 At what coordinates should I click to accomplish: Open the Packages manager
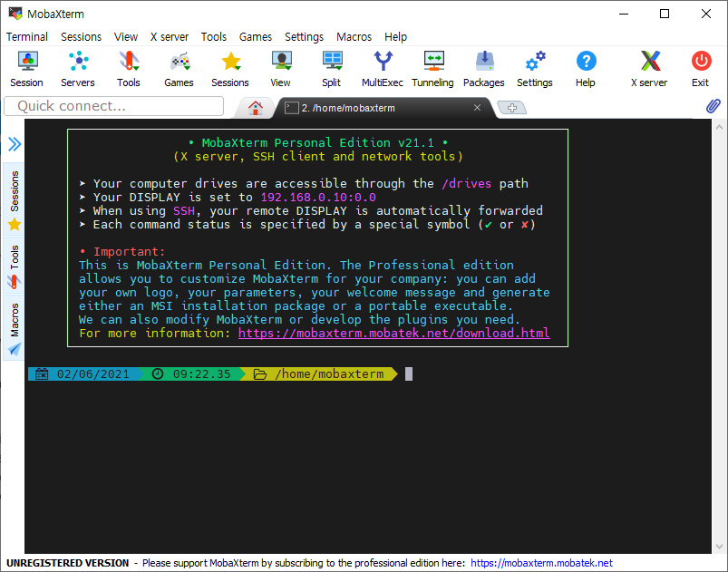click(x=484, y=69)
